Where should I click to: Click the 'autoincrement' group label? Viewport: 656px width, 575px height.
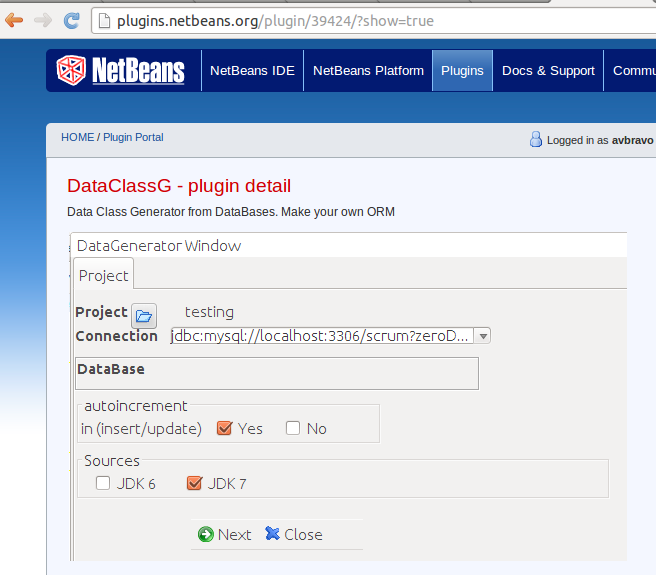136,406
